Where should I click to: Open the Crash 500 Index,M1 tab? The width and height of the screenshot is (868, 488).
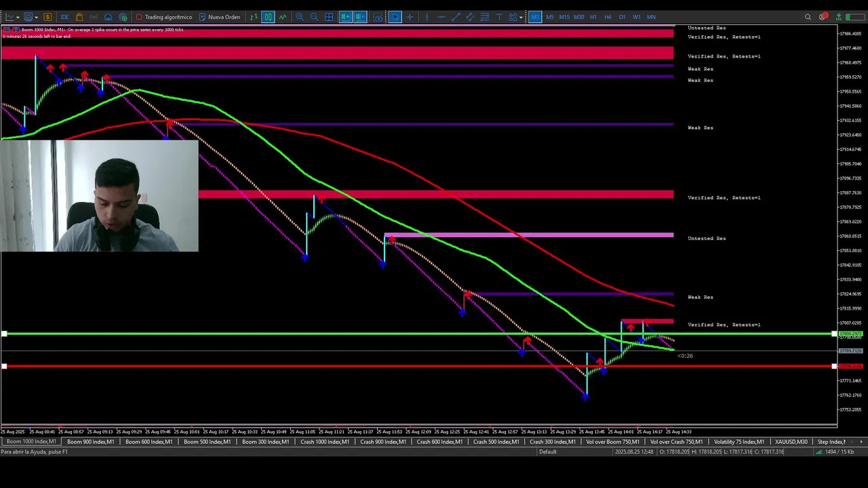point(496,442)
